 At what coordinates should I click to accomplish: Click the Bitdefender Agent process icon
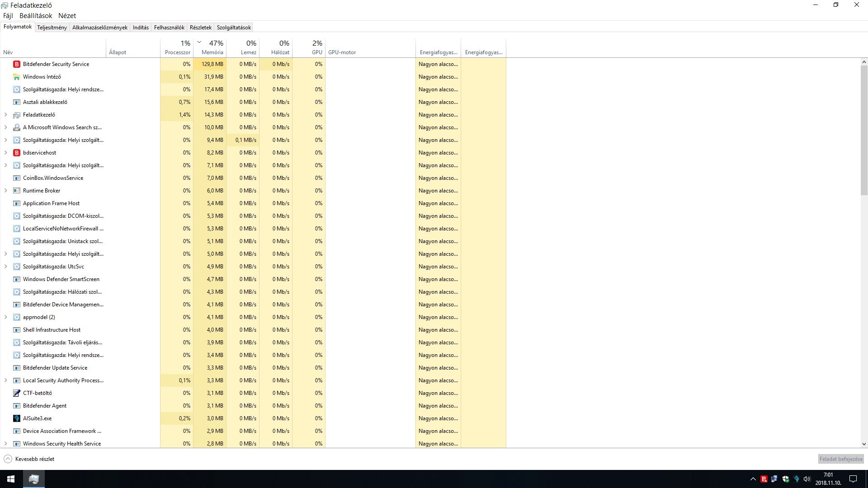(17, 406)
